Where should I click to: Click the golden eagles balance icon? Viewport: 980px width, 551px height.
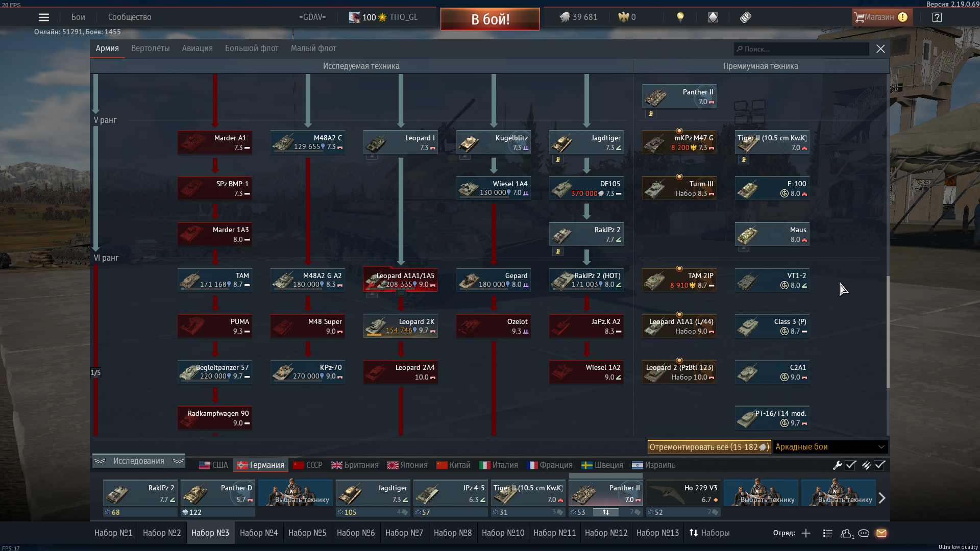coord(624,17)
